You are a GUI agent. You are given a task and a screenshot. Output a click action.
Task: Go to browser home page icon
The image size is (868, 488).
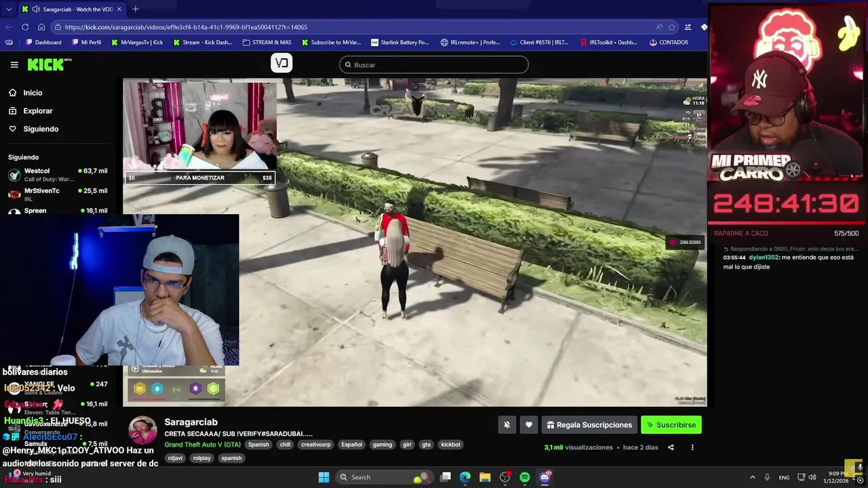[x=41, y=27]
